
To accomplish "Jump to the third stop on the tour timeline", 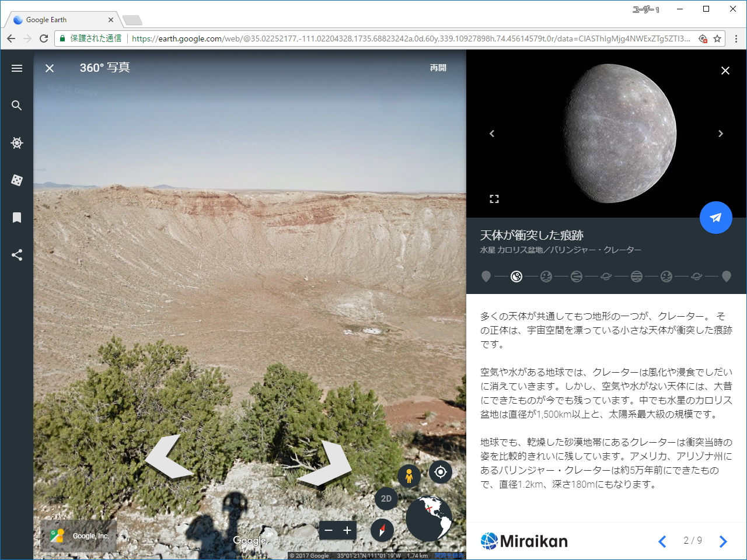I will coord(546,276).
